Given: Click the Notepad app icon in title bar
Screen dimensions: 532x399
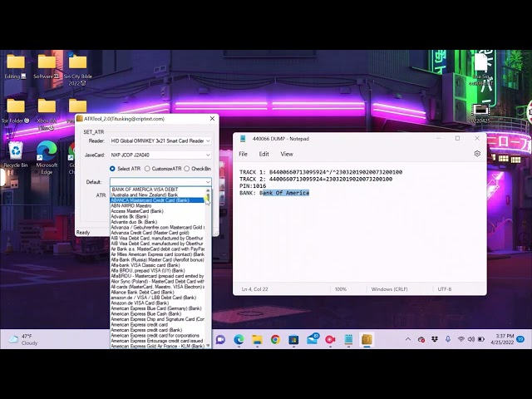Looking at the screenshot, I should [x=243, y=139].
